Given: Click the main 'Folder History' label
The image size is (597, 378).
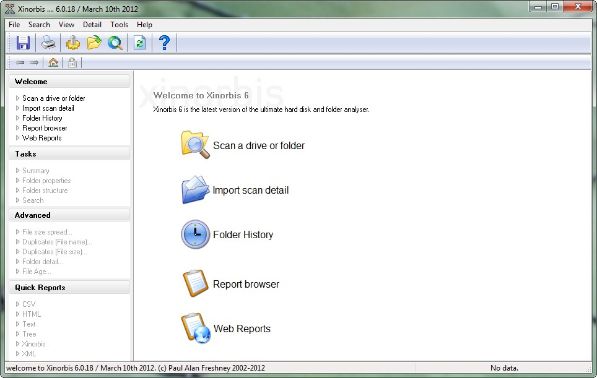Looking at the screenshot, I should [243, 235].
